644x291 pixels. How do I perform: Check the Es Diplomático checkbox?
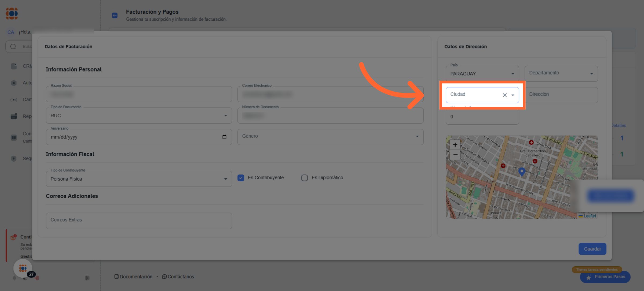pyautogui.click(x=304, y=178)
